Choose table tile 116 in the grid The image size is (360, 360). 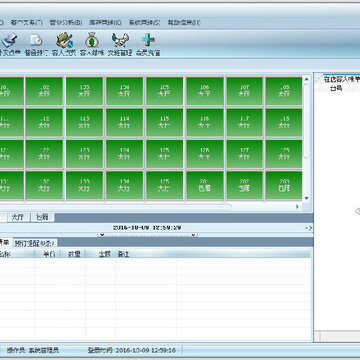coord(205,122)
